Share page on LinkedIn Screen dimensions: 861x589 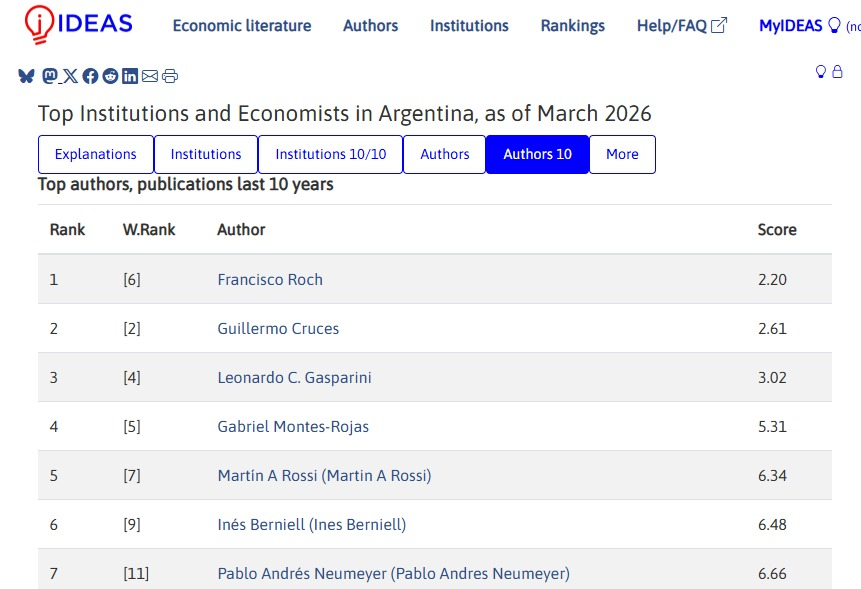[x=130, y=76]
